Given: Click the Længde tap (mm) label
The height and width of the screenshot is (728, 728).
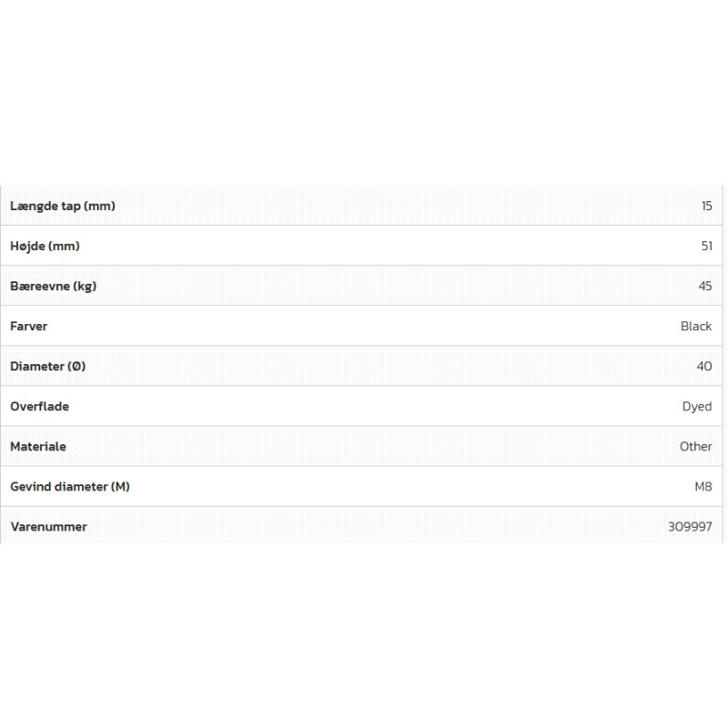Looking at the screenshot, I should pyautogui.click(x=63, y=206).
